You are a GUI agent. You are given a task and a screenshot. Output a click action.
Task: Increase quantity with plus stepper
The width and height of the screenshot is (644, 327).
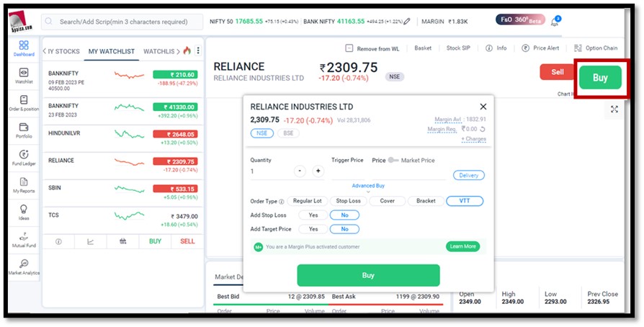[318, 171]
